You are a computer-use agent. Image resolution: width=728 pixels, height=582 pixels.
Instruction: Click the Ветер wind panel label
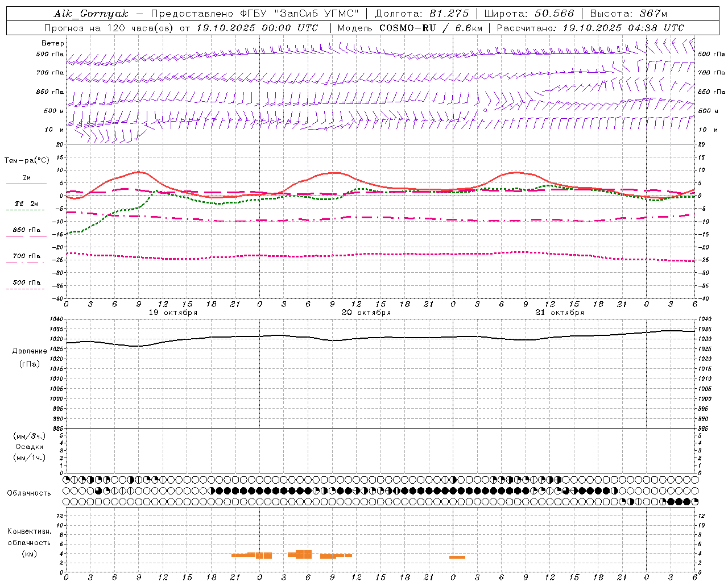[x=53, y=43]
